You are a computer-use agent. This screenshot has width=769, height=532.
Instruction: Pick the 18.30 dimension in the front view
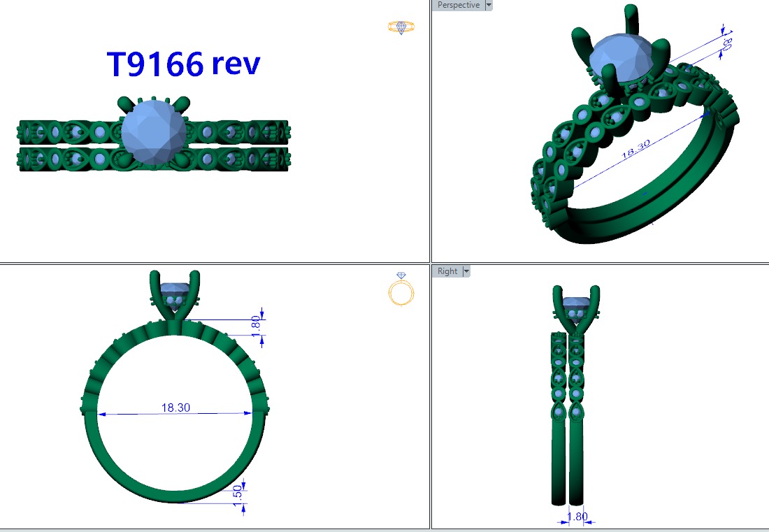coord(175,408)
